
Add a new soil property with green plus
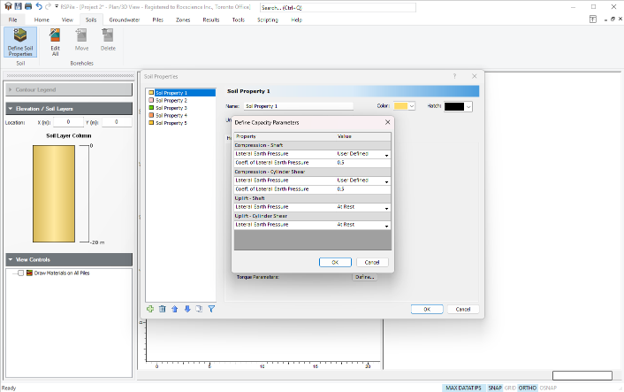tap(150, 309)
